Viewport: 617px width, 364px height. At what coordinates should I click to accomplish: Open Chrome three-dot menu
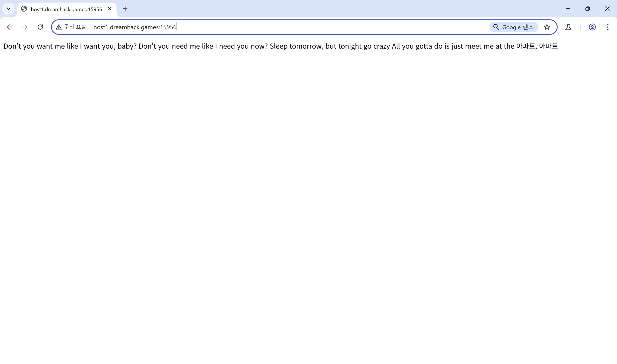click(x=608, y=27)
